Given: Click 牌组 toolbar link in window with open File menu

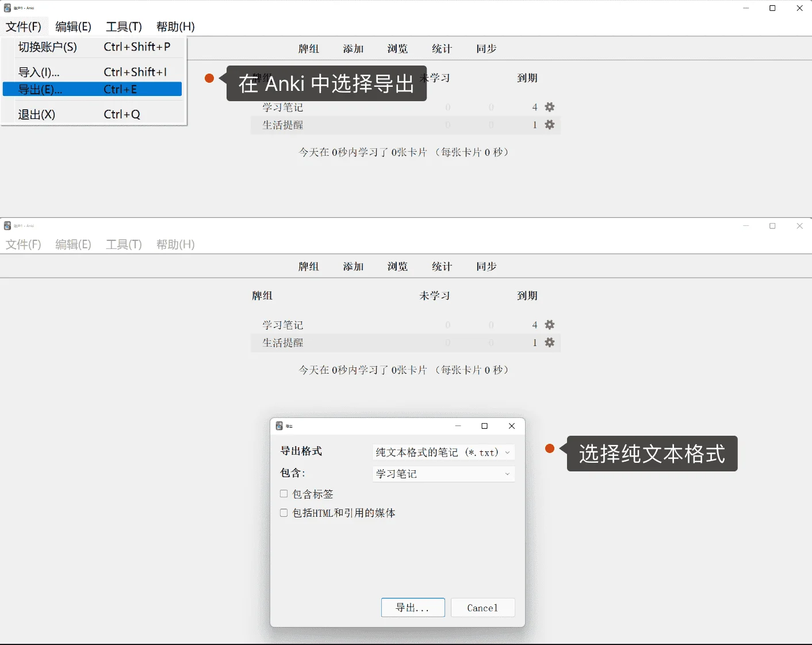Looking at the screenshot, I should click(309, 49).
